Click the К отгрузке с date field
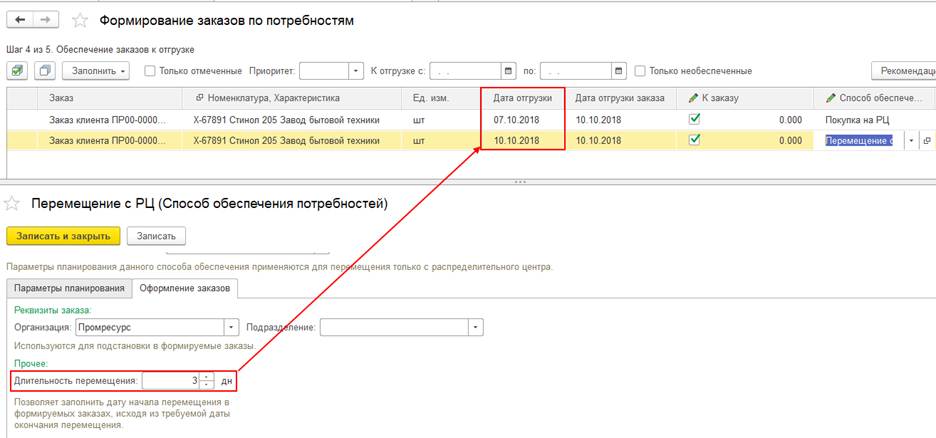The width and height of the screenshot is (936, 438). point(466,71)
